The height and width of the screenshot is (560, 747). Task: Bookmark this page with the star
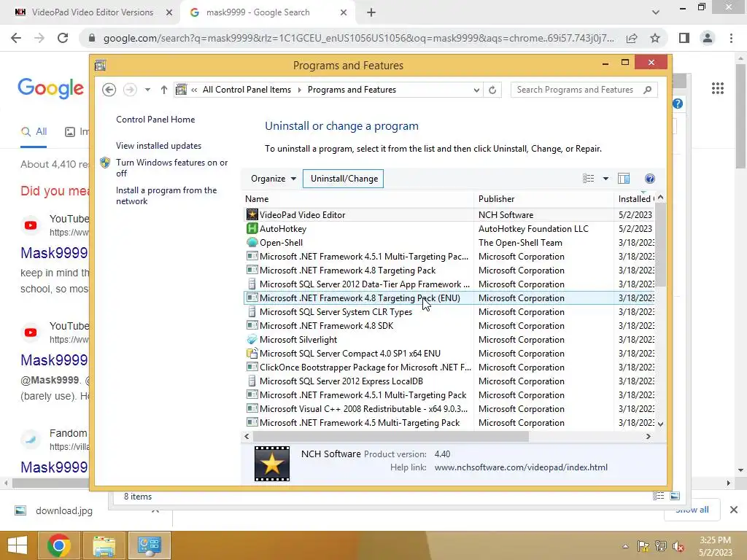(655, 38)
